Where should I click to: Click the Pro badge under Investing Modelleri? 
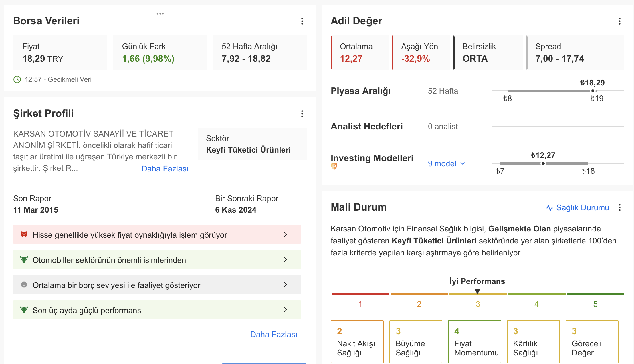pyautogui.click(x=334, y=166)
